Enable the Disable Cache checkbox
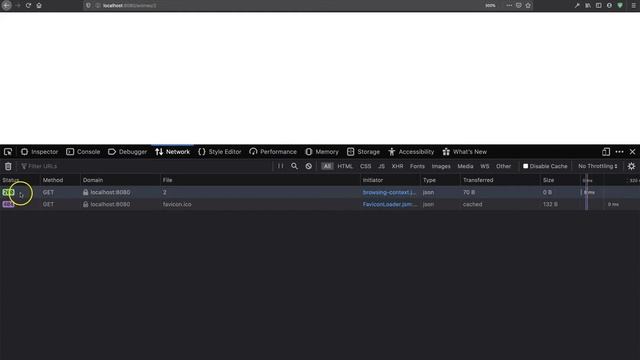The height and width of the screenshot is (360, 640). (x=526, y=166)
